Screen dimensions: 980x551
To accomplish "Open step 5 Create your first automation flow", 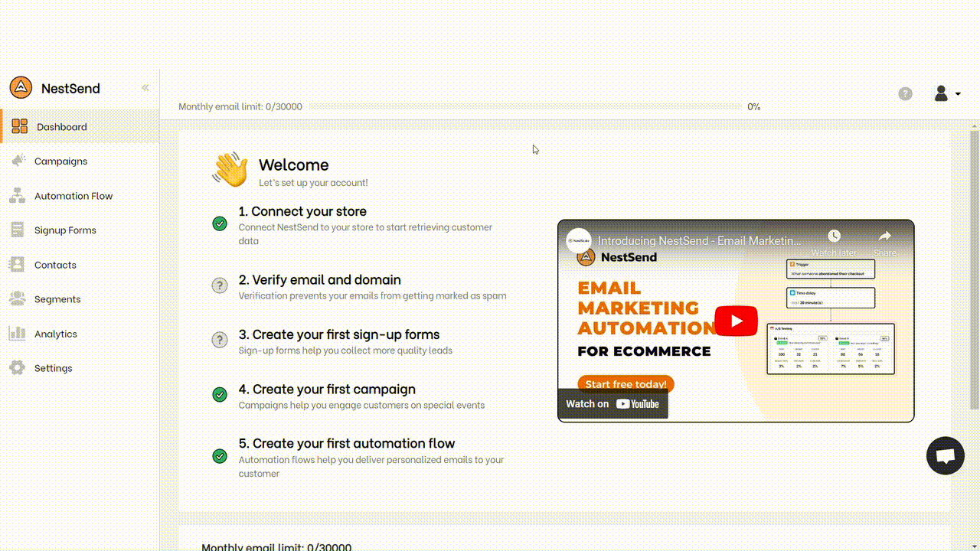I will coord(347,443).
